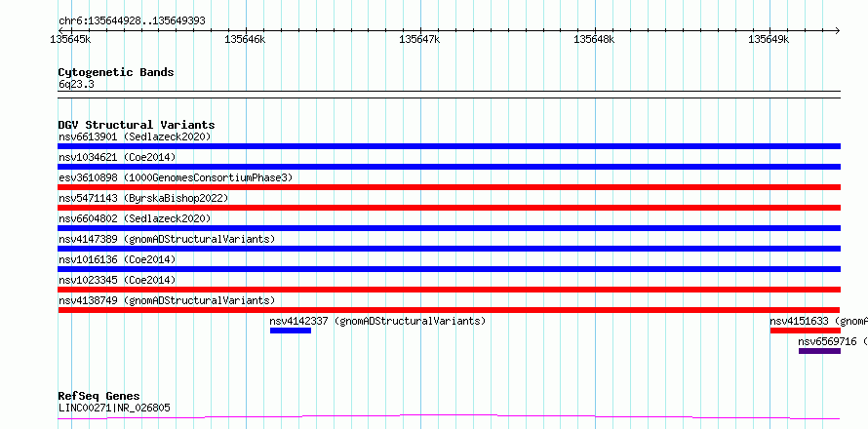
Task: Click the 135649k ruler tick label
Action: pyautogui.click(x=769, y=39)
